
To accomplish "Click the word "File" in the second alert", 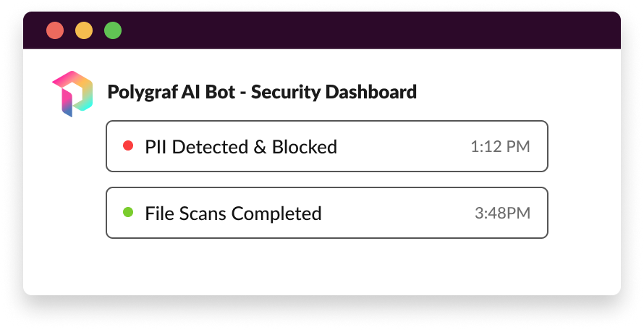I will pyautogui.click(x=159, y=213).
